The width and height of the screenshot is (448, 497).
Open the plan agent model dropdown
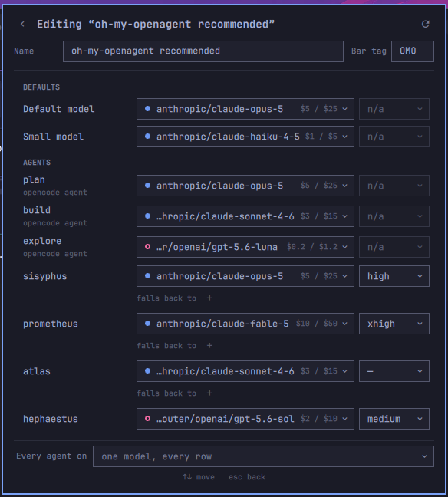pos(245,186)
